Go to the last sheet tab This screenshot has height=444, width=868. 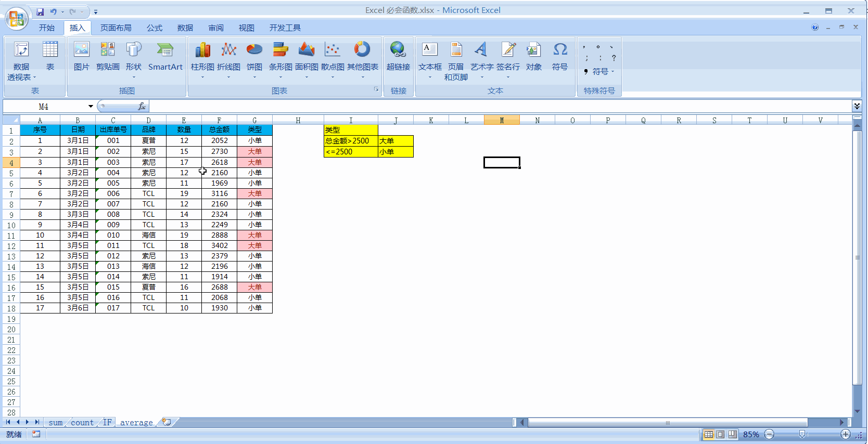tap(37, 422)
